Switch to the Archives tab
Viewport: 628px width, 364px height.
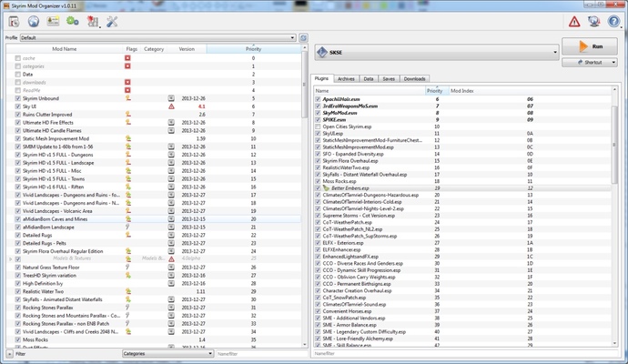346,79
